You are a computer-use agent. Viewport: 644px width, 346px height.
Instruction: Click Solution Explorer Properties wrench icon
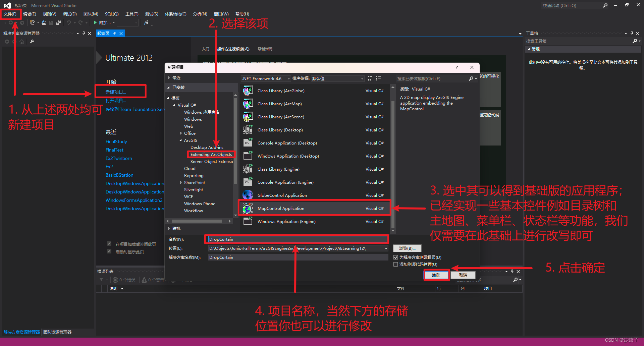[x=32, y=42]
